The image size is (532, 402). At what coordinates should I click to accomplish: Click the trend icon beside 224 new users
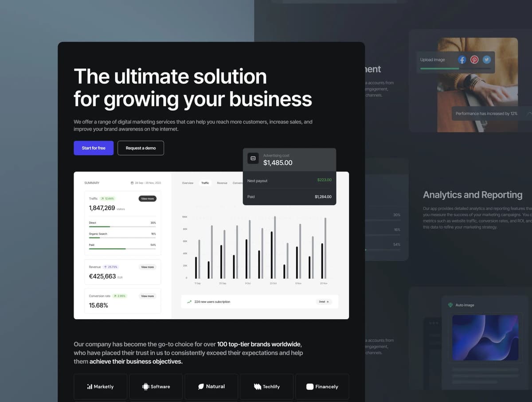[x=189, y=302]
